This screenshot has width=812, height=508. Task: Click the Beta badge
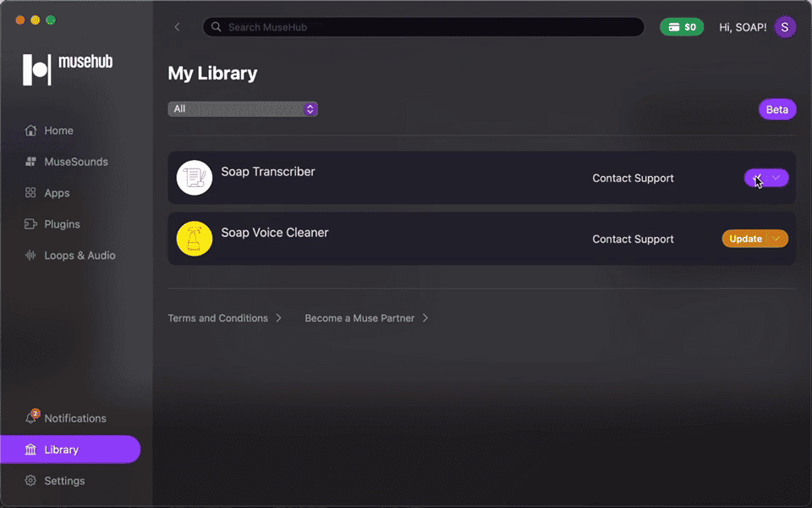(776, 108)
